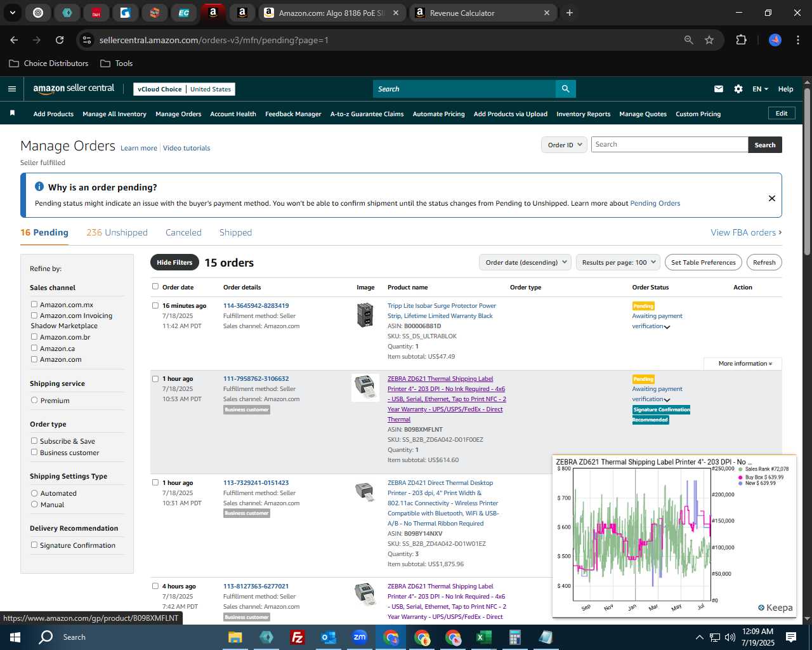Image resolution: width=812 pixels, height=650 pixels.
Task: Open the settings gear icon
Action: (x=738, y=89)
